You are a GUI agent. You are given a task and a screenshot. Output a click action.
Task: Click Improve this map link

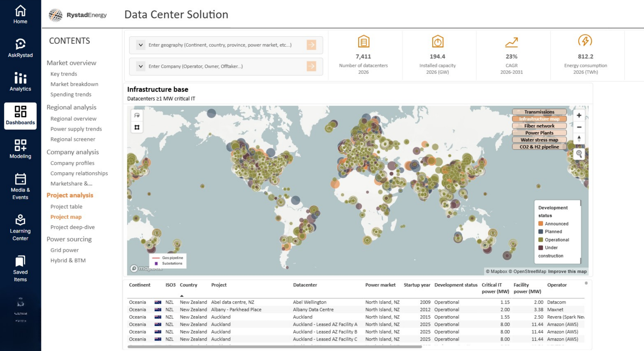(567, 271)
